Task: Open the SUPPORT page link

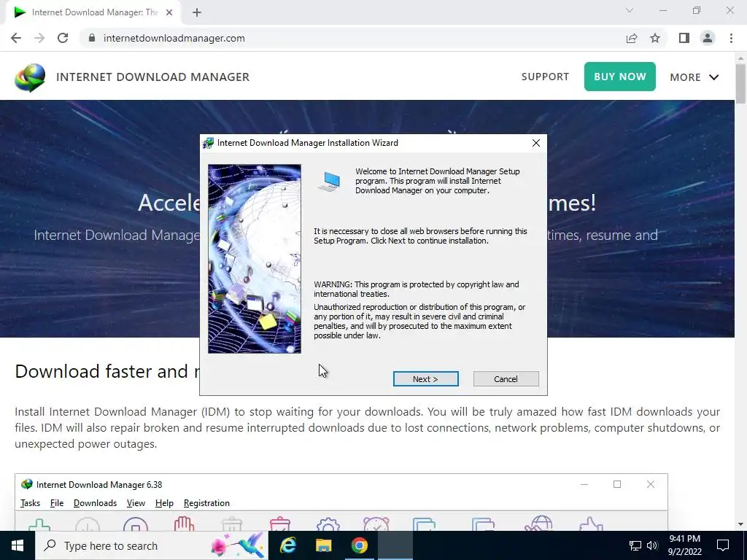Action: (x=545, y=77)
